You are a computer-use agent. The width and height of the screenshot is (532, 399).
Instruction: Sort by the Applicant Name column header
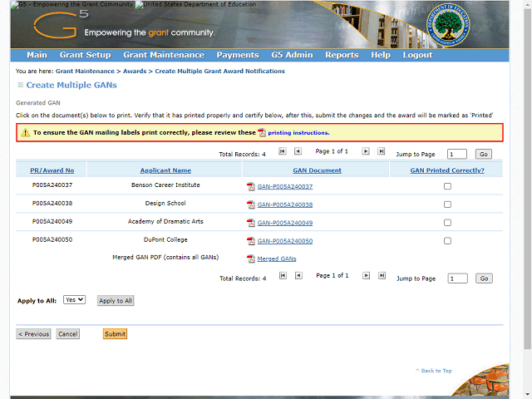tap(165, 170)
